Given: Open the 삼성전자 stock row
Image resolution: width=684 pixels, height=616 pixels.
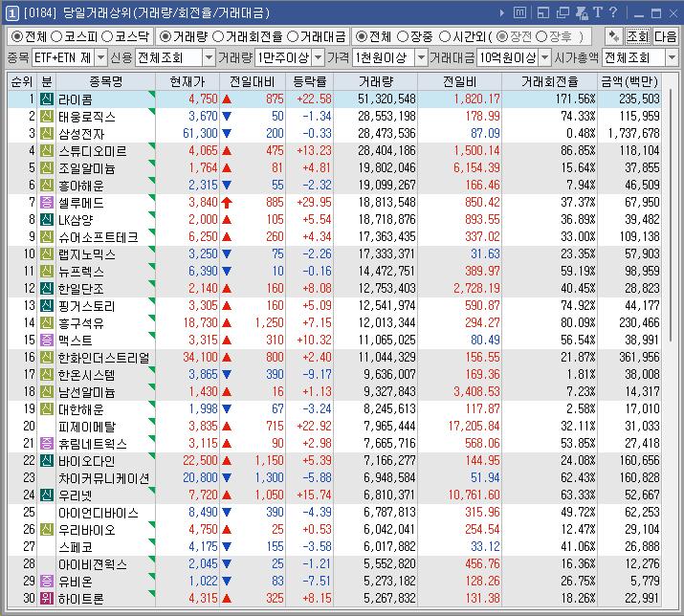Looking at the screenshot, I should coord(334,134).
